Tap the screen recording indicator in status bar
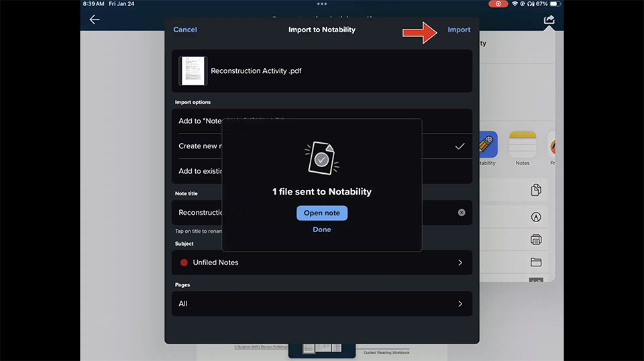The width and height of the screenshot is (644, 361). click(498, 4)
